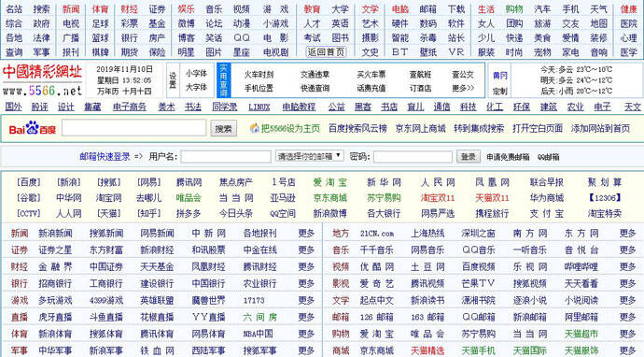Image resolution: width=644 pixels, height=357 pixels.
Task: Focus the Baidu search input field
Action: [133, 128]
